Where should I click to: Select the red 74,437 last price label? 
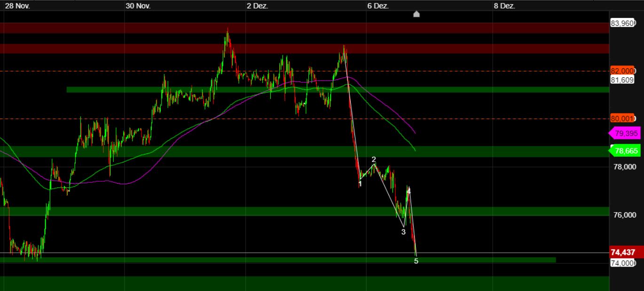coord(622,252)
